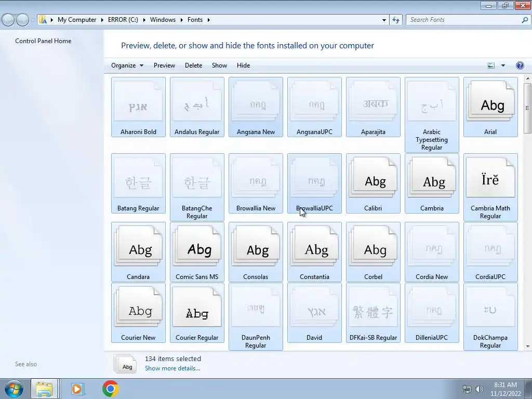Select the Corbel font icon
Viewport: 532px width, 399px height.
373,252
